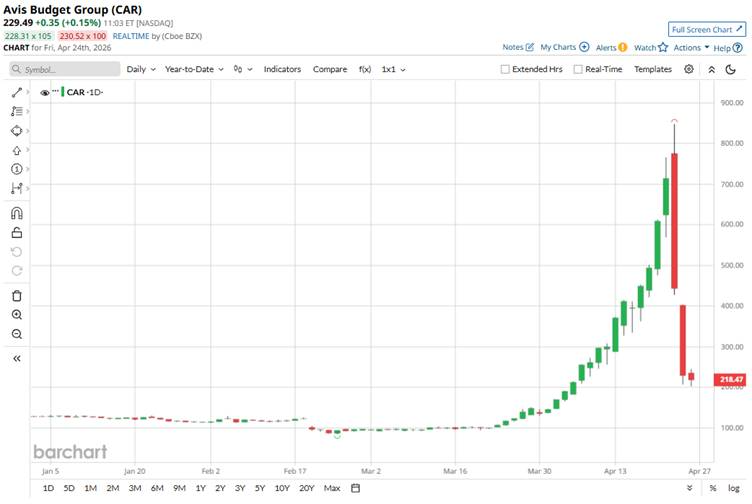Delete drawings with the trash icon
Image resolution: width=752 pixels, height=504 pixels.
(16, 295)
